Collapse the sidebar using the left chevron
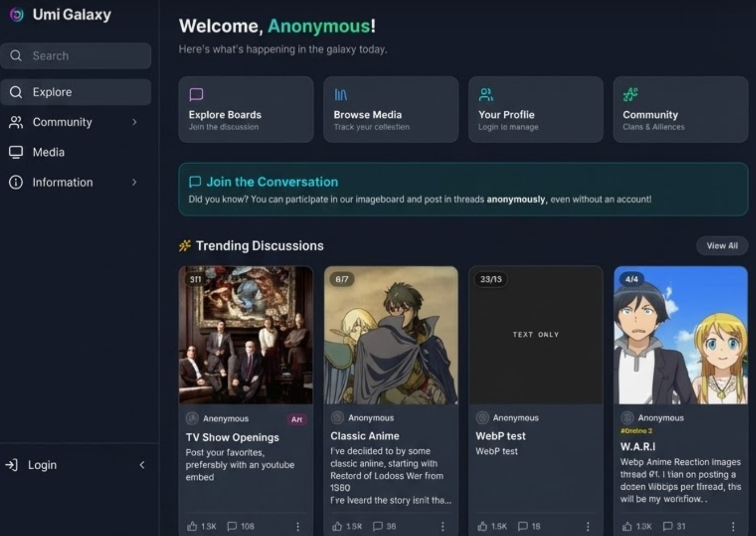The image size is (756, 536). click(x=142, y=465)
